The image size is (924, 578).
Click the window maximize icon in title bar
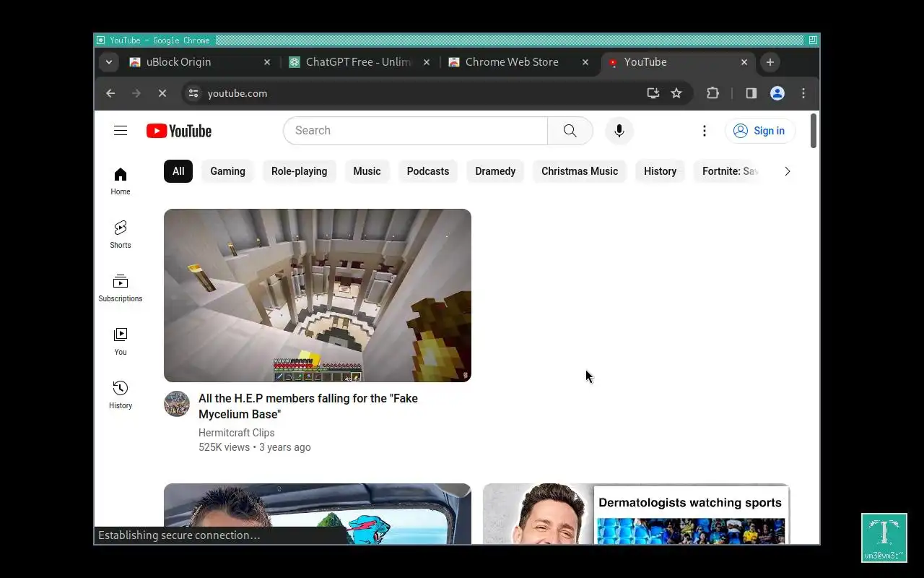(x=813, y=40)
